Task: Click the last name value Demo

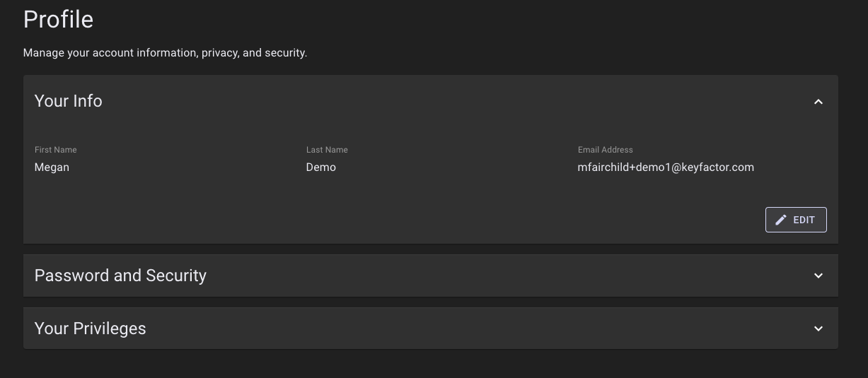Action: click(x=320, y=167)
